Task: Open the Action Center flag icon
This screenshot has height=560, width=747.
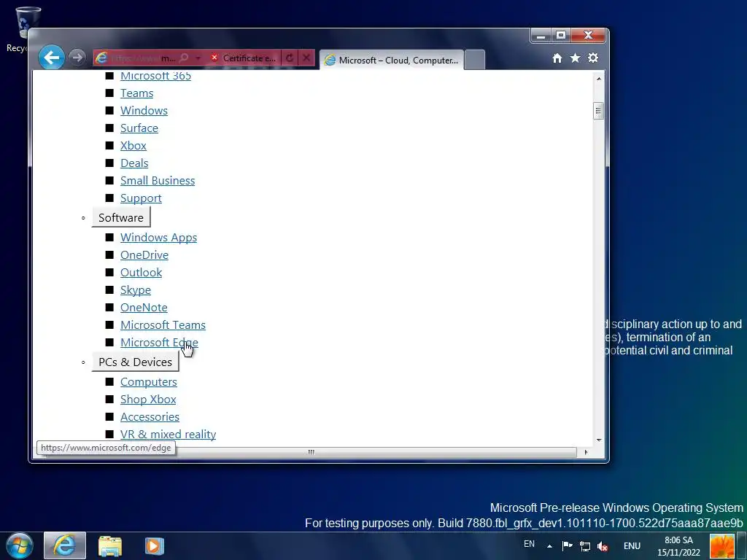Action: coord(567,546)
